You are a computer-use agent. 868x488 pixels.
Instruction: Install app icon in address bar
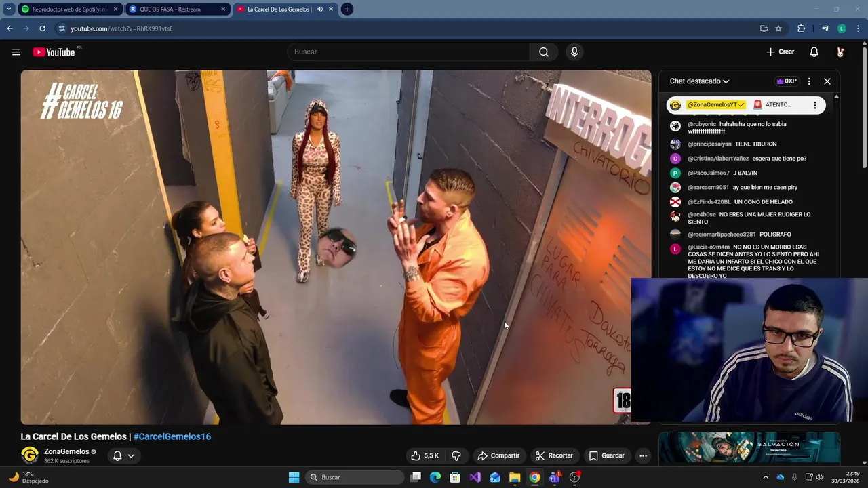tap(764, 28)
